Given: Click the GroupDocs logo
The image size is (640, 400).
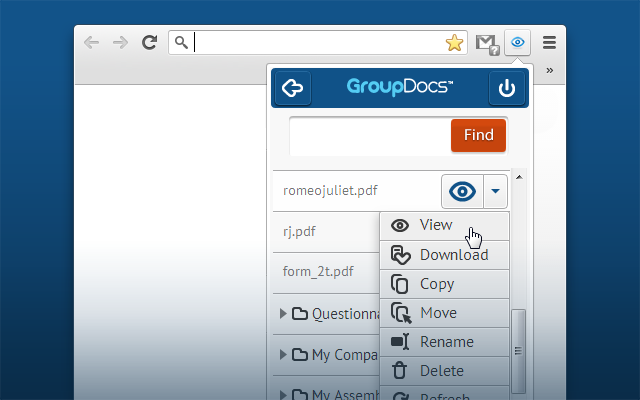Looking at the screenshot, I should pyautogui.click(x=400, y=87).
